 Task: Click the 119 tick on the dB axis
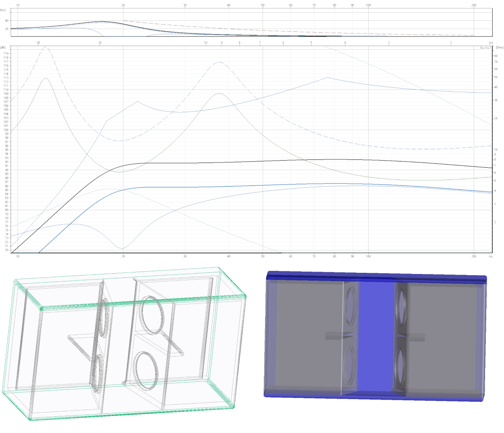coord(6,54)
